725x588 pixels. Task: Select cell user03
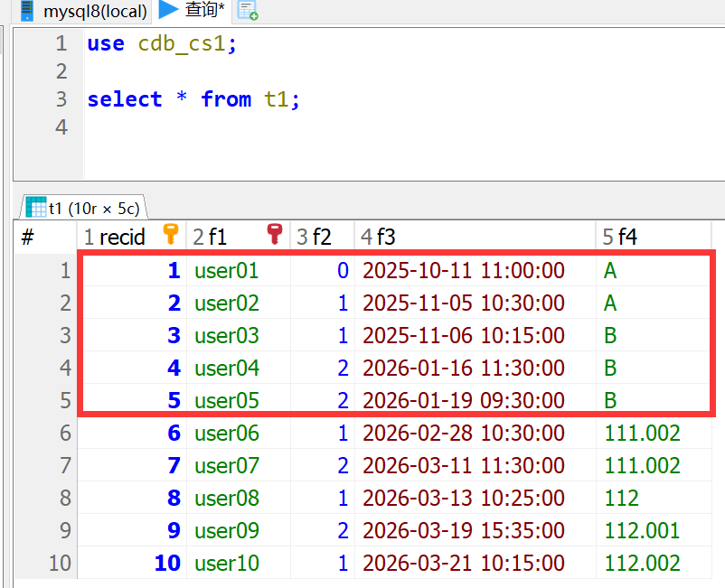tap(238, 335)
